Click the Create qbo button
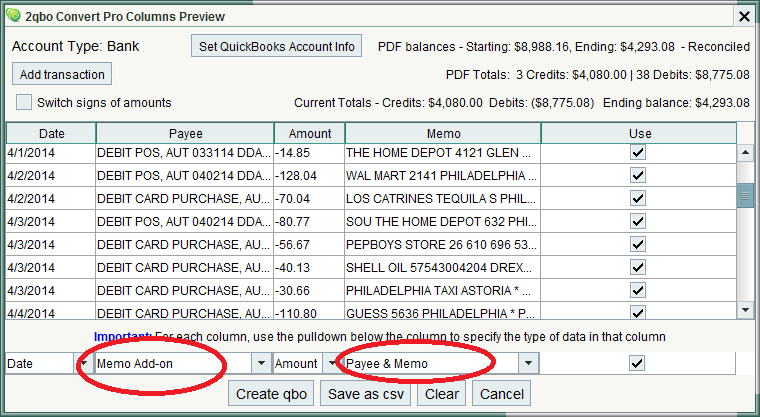Image resolution: width=760 pixels, height=417 pixels. [272, 394]
